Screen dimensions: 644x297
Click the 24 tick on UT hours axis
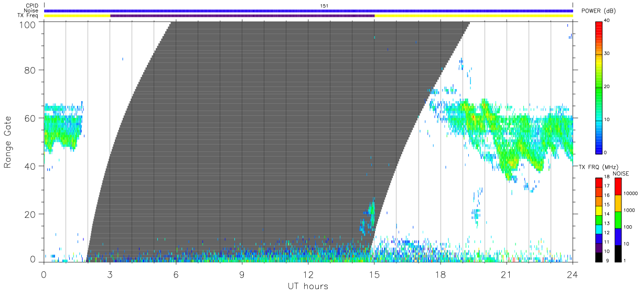(573, 274)
